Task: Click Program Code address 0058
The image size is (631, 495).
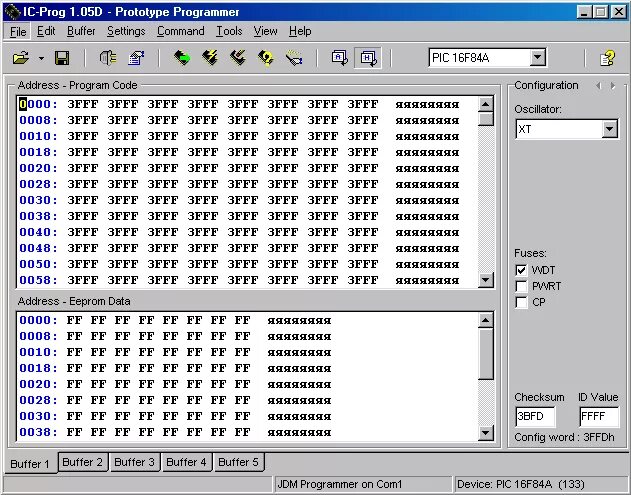Action: (x=38, y=280)
